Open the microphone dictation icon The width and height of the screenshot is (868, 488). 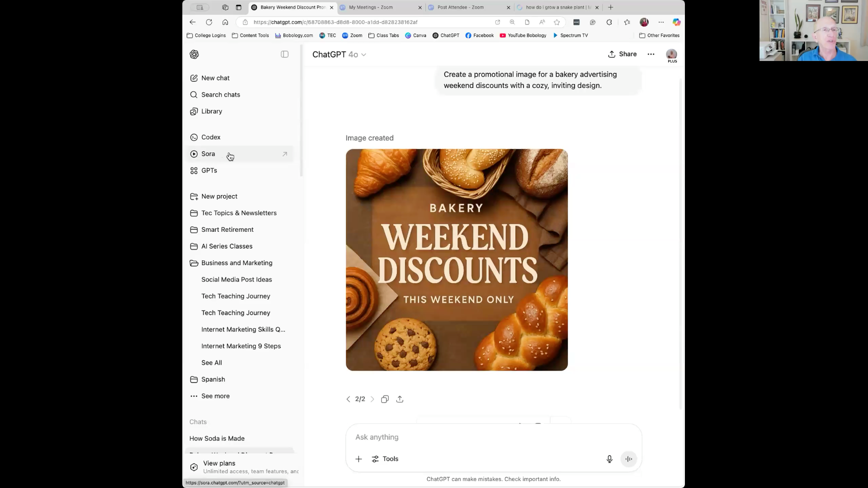(x=609, y=459)
